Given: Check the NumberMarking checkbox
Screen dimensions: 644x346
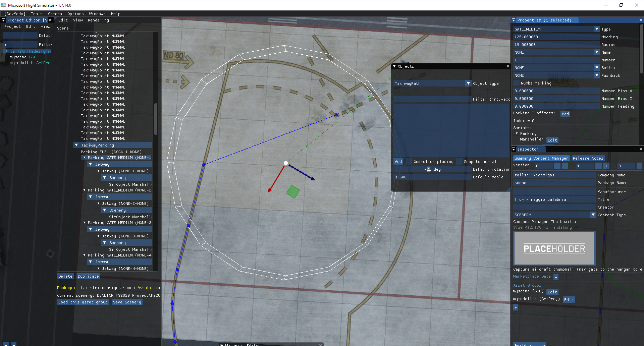Looking at the screenshot, I should (x=516, y=83).
